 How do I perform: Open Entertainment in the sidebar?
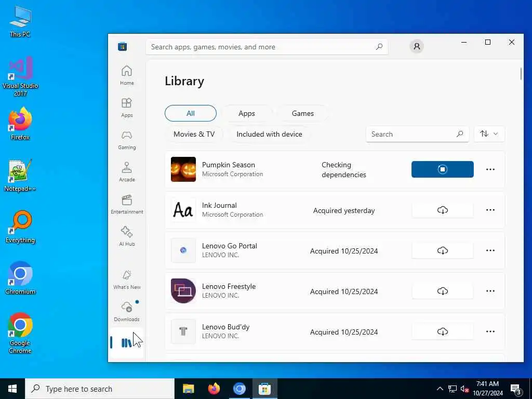pos(127,204)
